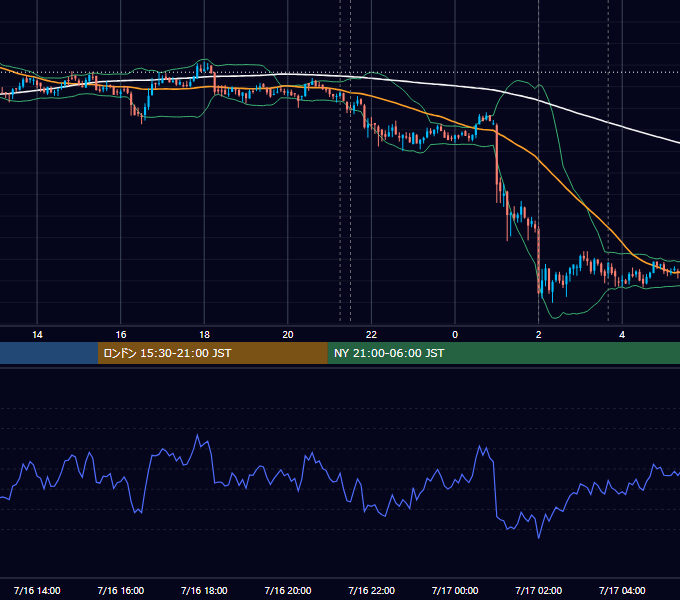The image size is (680, 600).
Task: Click the 7/16 20:00 label on oscillator axis
Action: coord(288,590)
